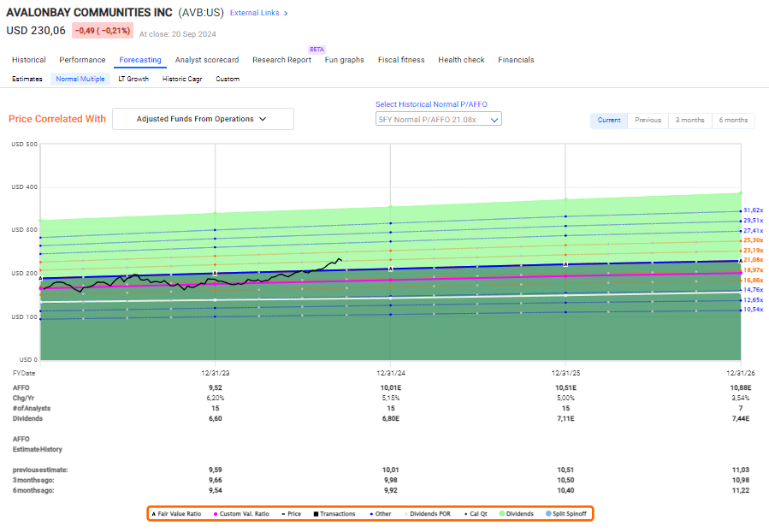
Task: Switch to Historic Cagr sub-tab
Action: click(x=182, y=79)
